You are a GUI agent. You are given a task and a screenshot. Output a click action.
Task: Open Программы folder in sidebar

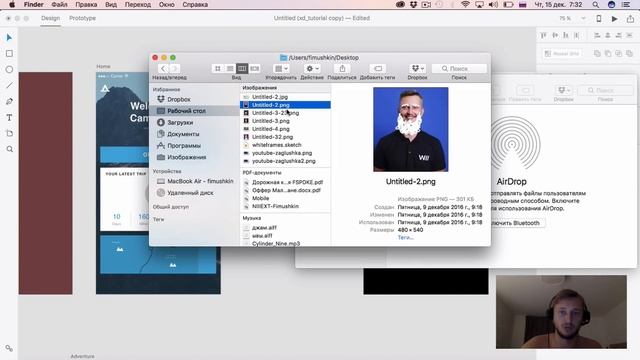click(184, 146)
